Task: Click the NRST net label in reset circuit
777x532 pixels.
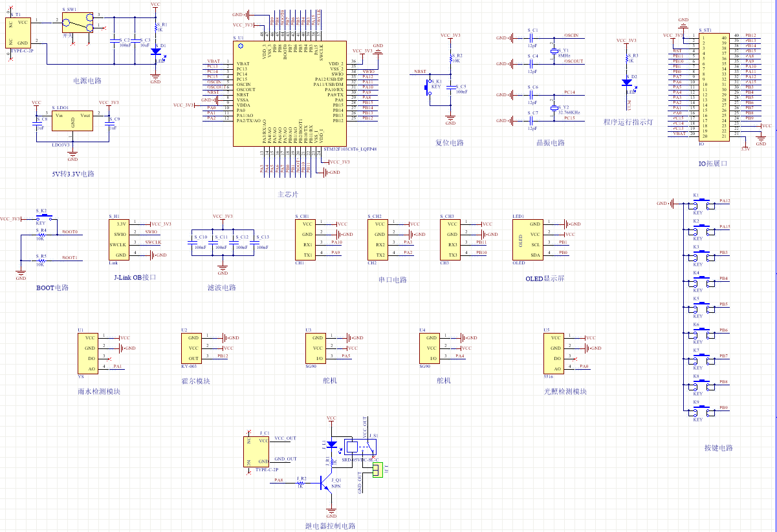Action: 420,72
